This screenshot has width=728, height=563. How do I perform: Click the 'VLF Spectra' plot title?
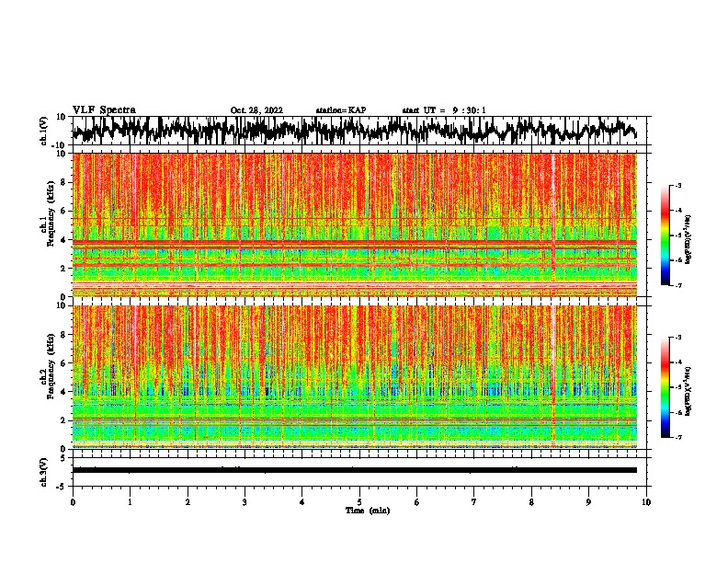tap(104, 110)
